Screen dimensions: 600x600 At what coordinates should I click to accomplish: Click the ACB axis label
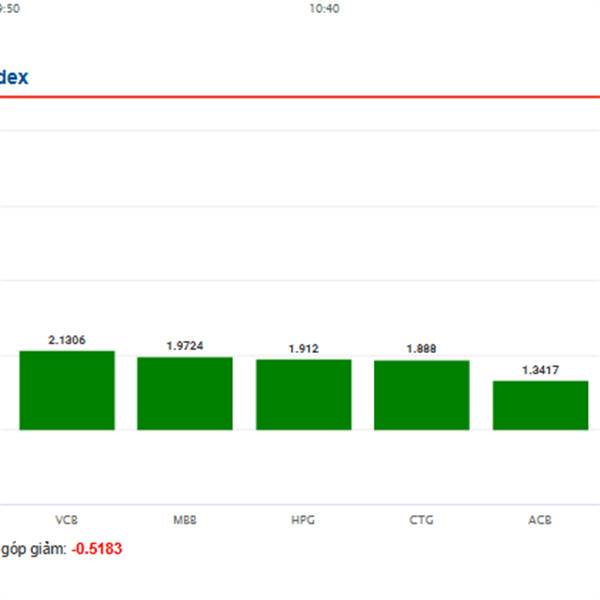click(540, 520)
